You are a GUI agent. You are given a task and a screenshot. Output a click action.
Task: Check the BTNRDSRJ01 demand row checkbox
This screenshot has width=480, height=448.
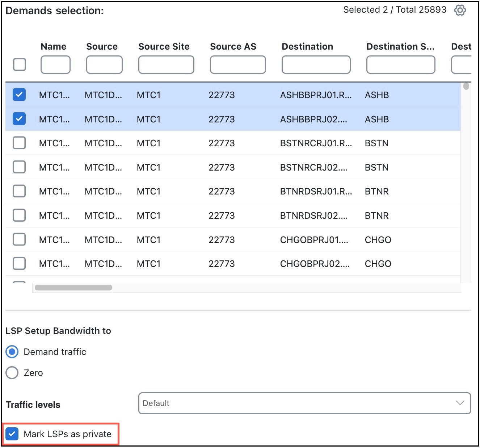(x=19, y=191)
